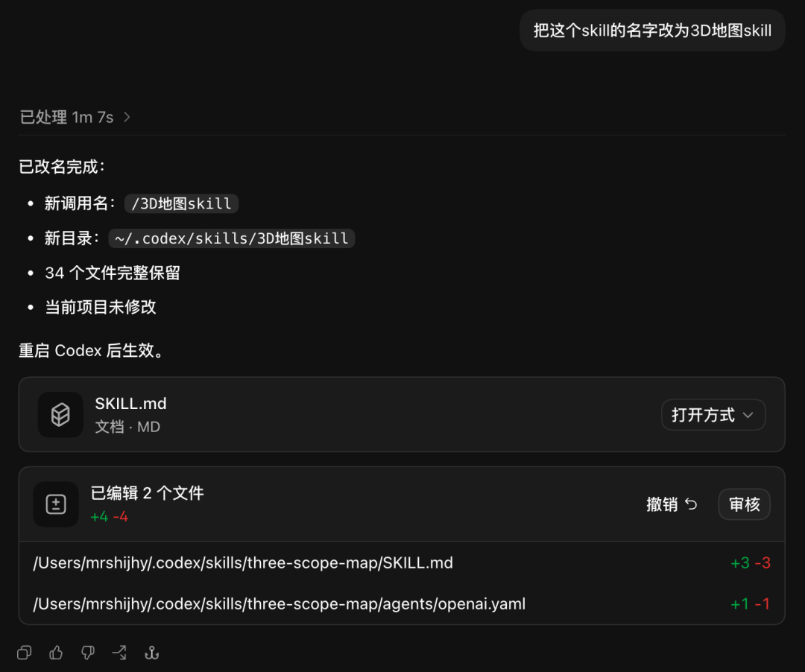This screenshot has width=805, height=672.
Task: Click the 34 个文件完整保留 bullet text
Action: (113, 273)
